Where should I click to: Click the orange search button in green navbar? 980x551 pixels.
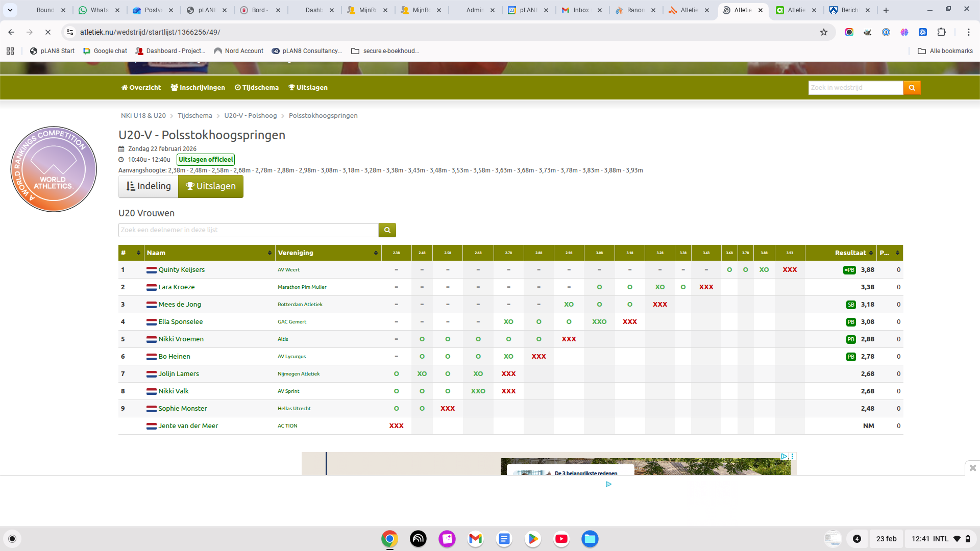click(912, 88)
